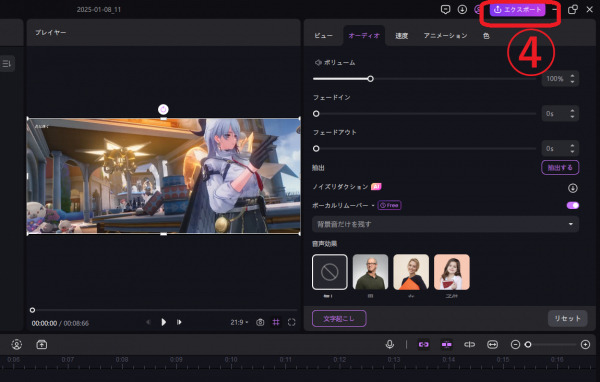Click the 0:14 mark on timeline ruler
This screenshot has width=600, height=382.
(x=449, y=360)
